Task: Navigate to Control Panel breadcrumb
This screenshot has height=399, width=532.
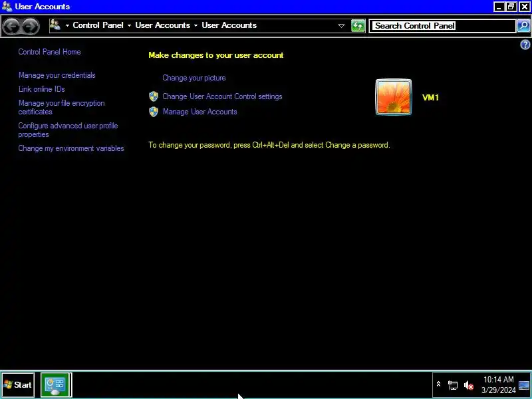Action: point(98,25)
